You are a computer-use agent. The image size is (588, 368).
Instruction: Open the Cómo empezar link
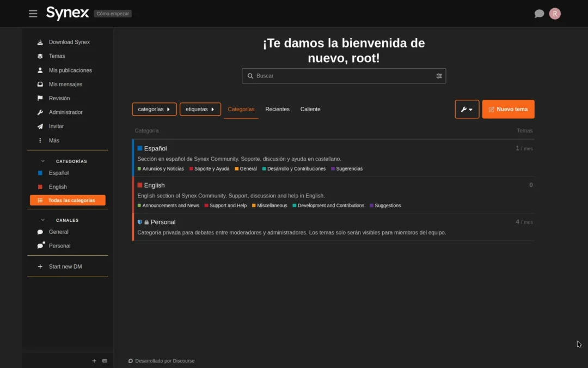point(112,13)
